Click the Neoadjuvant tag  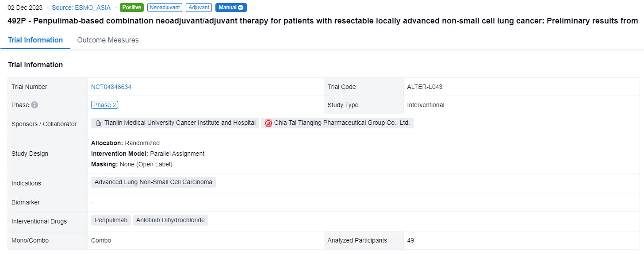165,8
